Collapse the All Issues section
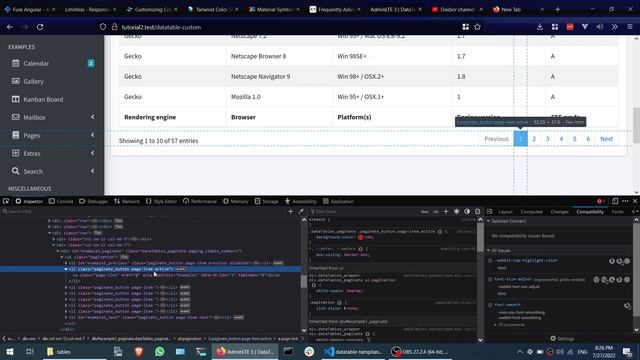Screen dimensions: 640x360 pos(489,250)
